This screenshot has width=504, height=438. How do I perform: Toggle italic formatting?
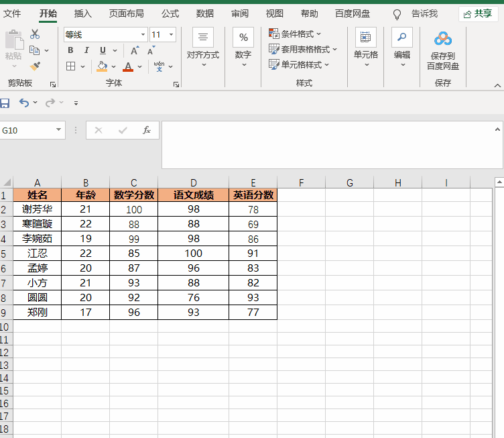pos(86,50)
